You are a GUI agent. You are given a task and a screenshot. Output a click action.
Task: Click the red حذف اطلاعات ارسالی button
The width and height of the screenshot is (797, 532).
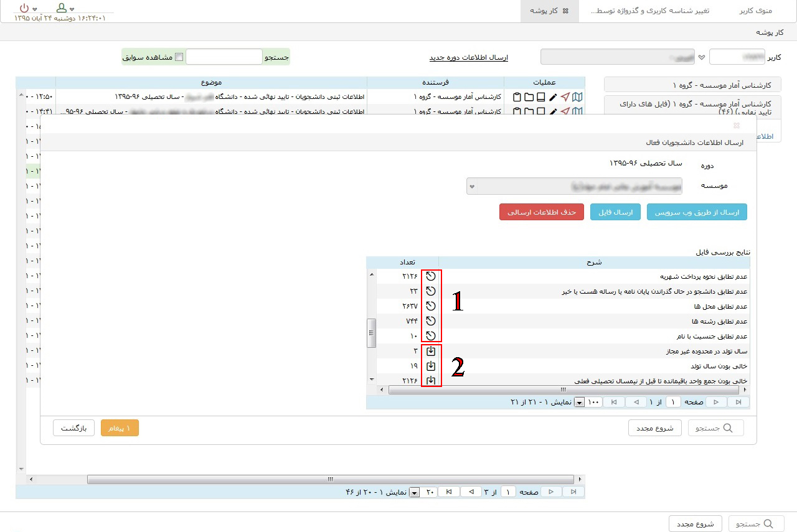click(x=542, y=212)
